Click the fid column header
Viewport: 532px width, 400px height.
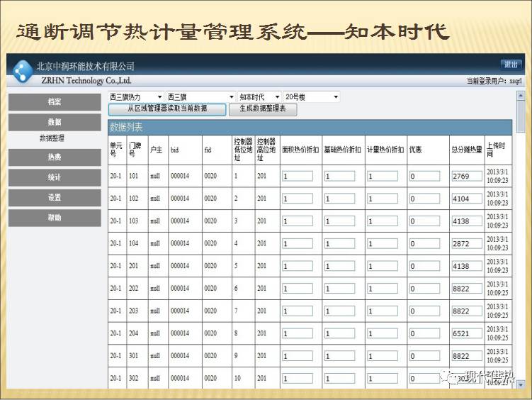(217, 150)
